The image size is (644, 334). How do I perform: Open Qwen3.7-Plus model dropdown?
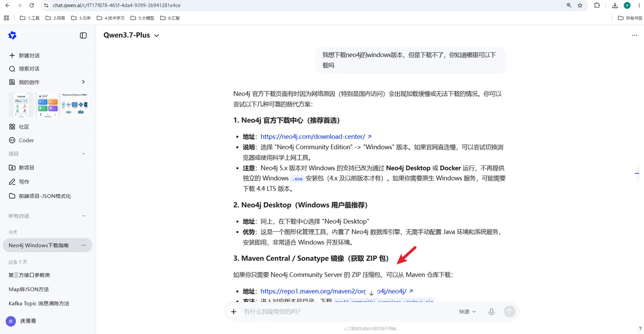pos(131,35)
